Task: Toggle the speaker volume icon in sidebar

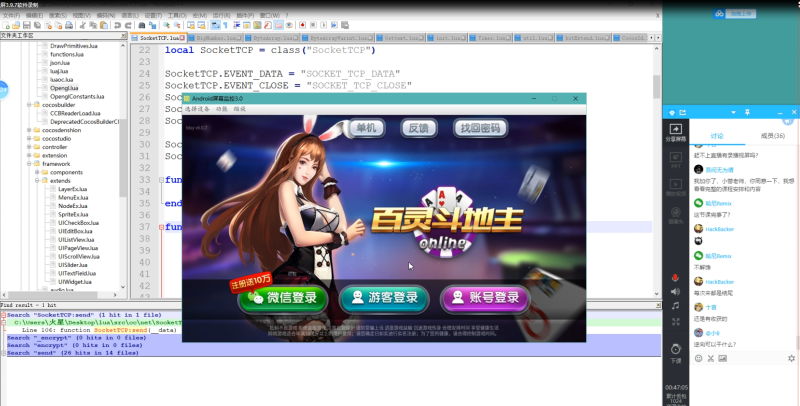Action: click(676, 292)
